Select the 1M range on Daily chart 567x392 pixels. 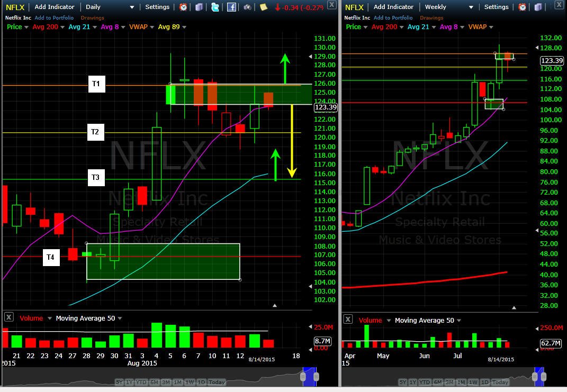pyautogui.click(x=177, y=382)
